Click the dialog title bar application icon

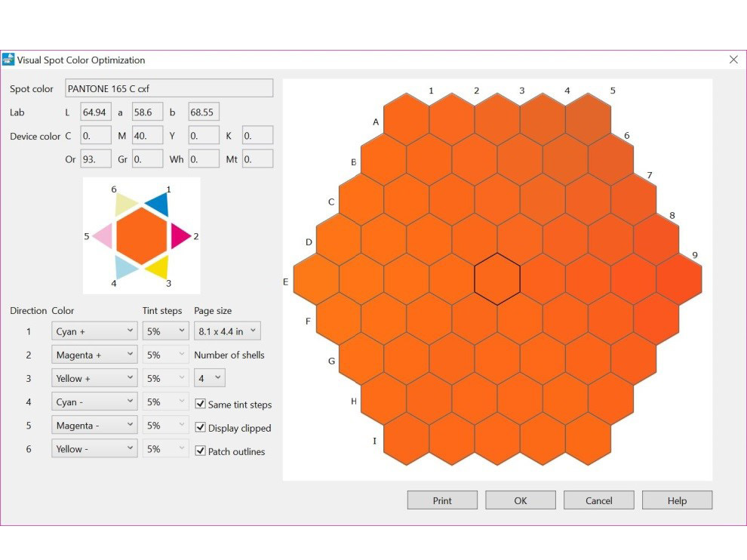8,60
